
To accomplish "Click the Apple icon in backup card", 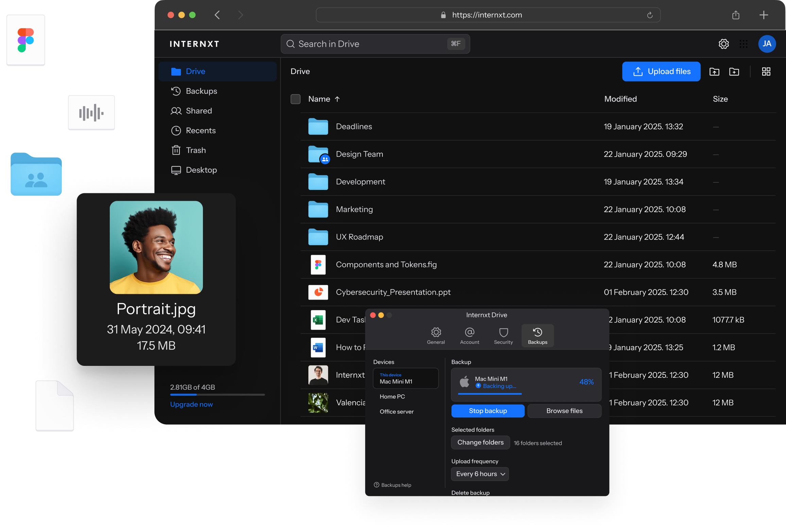I will [464, 382].
